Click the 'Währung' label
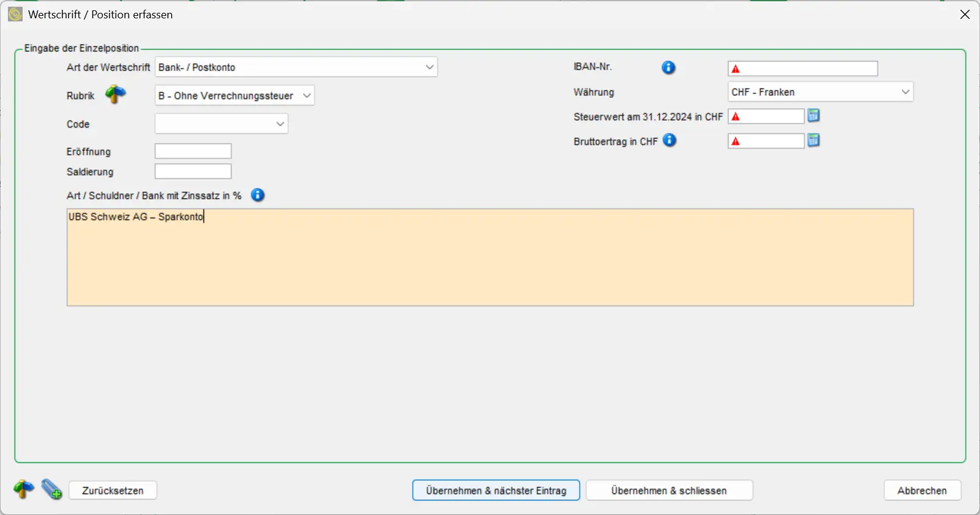Screen dimensions: 980x515 [x=594, y=92]
